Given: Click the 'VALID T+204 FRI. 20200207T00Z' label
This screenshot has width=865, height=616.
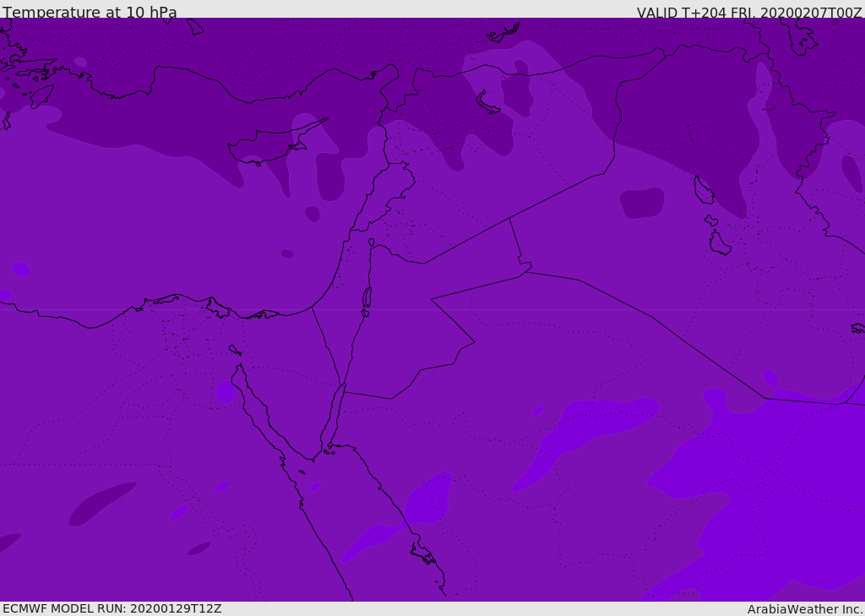Looking at the screenshot, I should 748,12.
